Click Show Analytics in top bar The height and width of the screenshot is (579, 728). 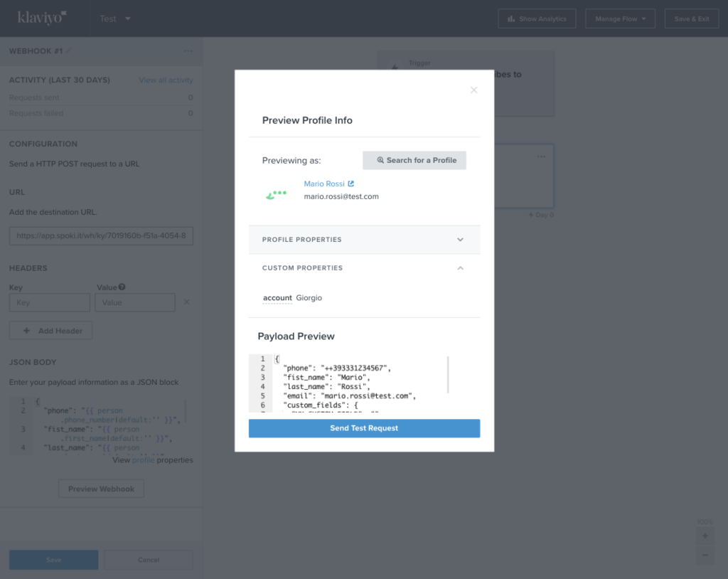coord(537,18)
